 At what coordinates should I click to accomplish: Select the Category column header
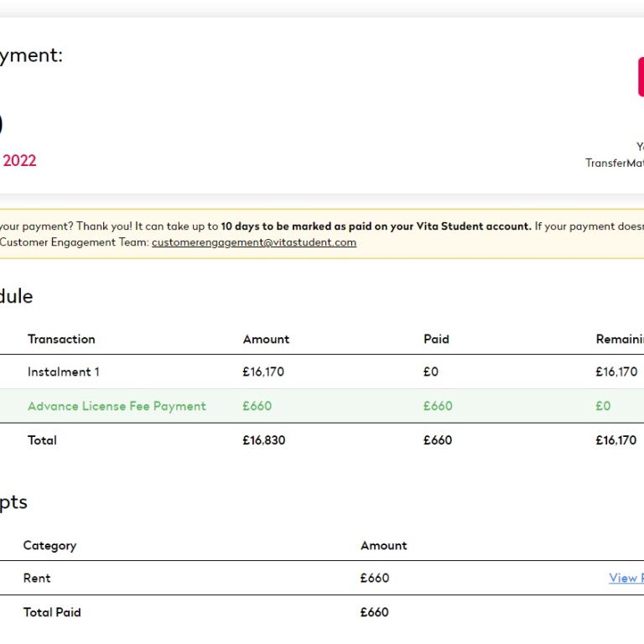tap(49, 545)
